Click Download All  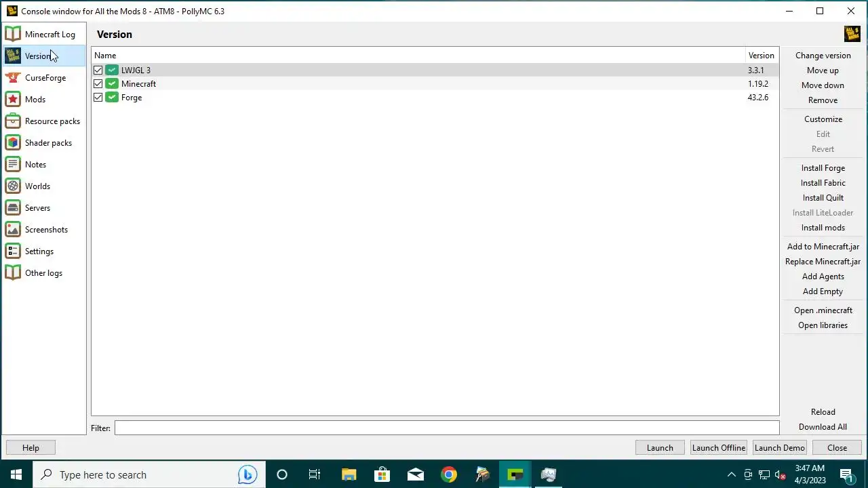pos(823,427)
